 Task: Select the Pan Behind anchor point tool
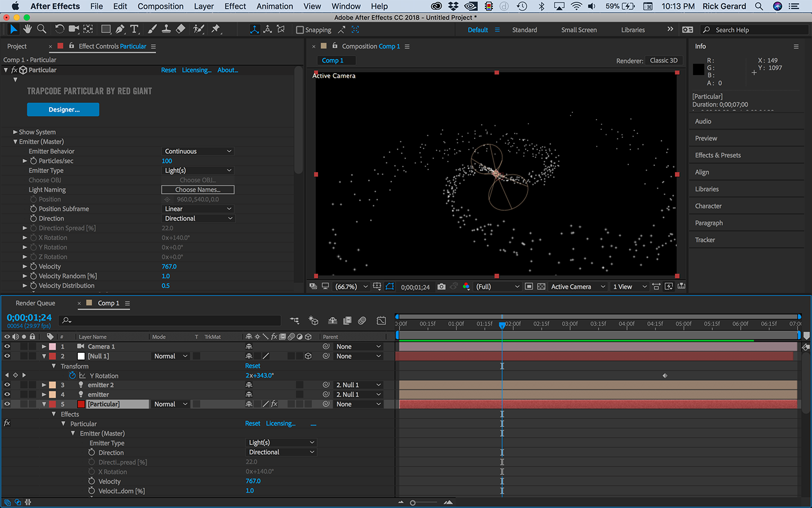[x=89, y=29]
